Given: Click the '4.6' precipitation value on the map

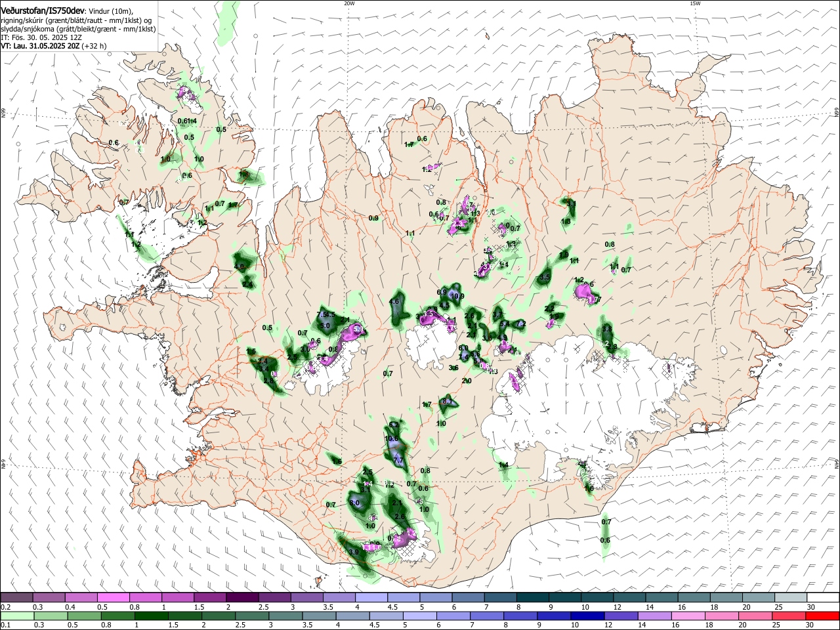Looking at the screenshot, I should click(394, 302).
